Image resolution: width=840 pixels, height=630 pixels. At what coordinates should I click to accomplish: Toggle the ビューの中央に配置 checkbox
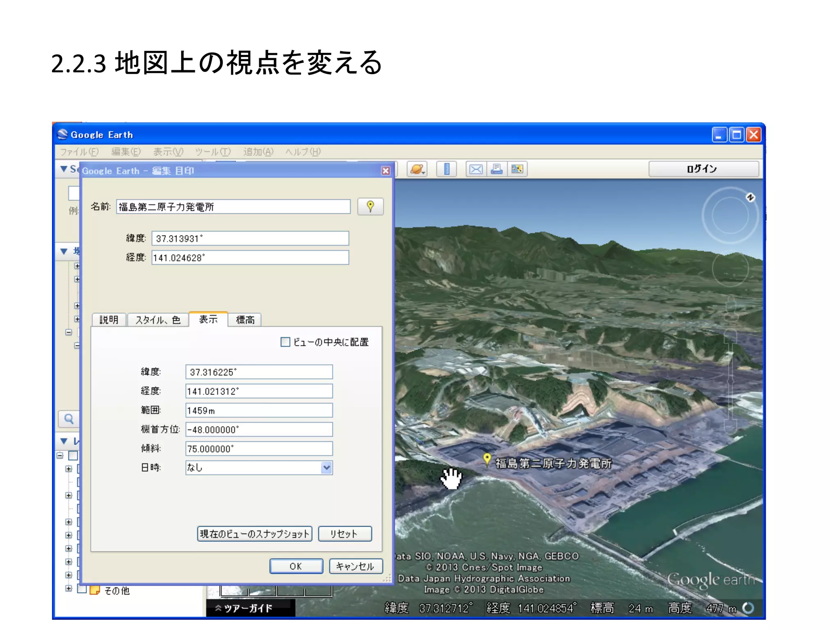285,342
